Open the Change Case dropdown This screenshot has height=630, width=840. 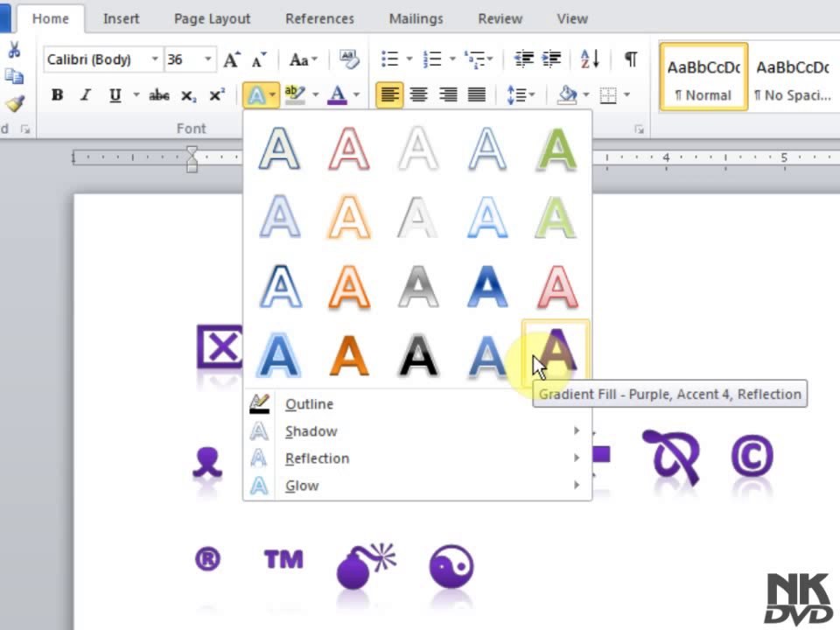coord(304,59)
